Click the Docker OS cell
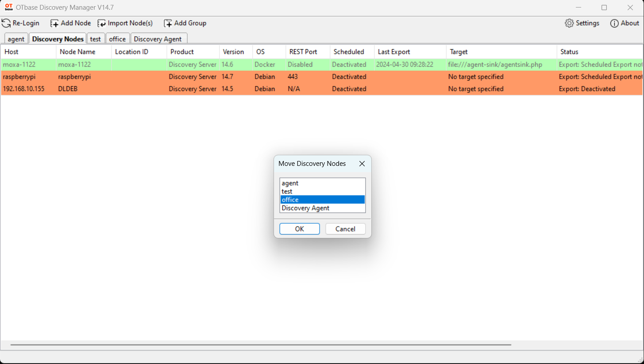The width and height of the screenshot is (644, 364). 269,65
